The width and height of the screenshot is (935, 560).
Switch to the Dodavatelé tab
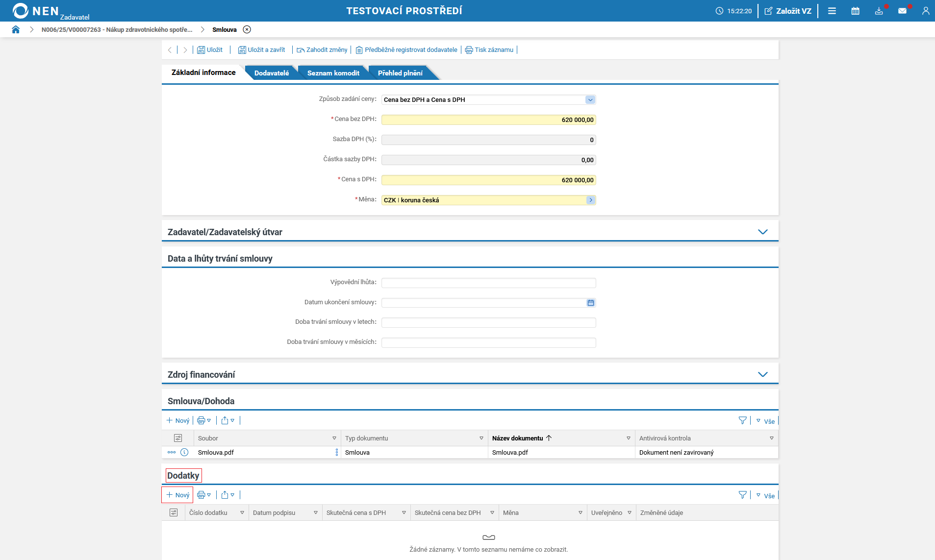click(271, 73)
